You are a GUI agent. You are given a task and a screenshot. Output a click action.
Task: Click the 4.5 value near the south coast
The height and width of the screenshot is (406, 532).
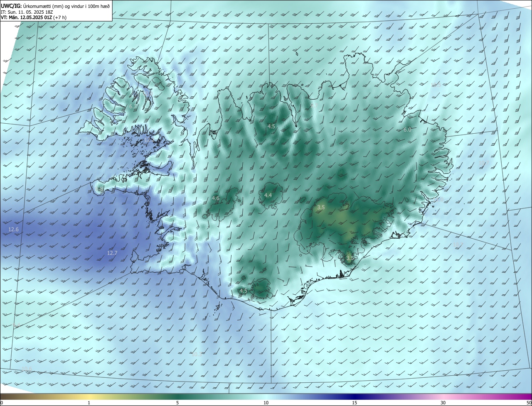coord(244,291)
